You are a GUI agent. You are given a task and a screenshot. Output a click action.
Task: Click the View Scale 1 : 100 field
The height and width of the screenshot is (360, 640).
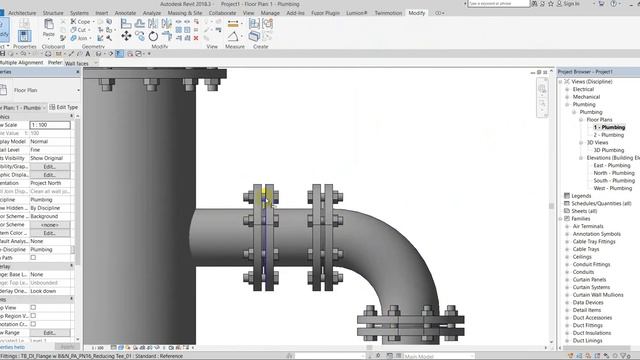50,125
